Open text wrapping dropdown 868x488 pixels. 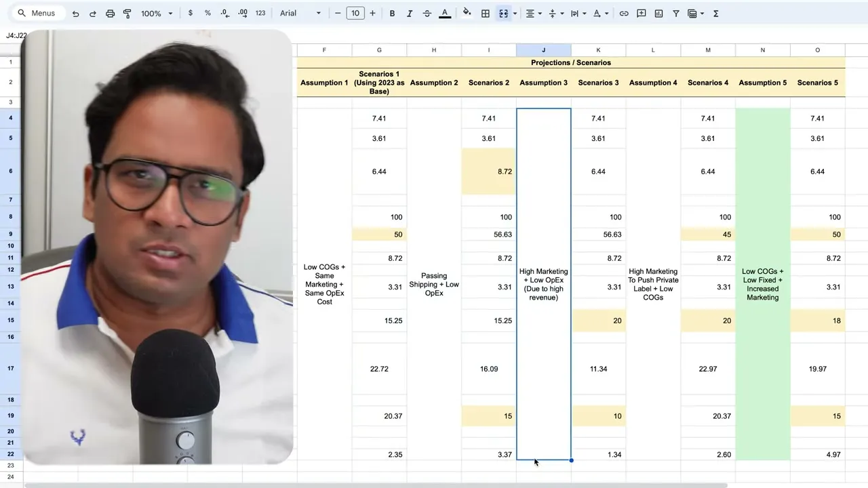[578, 14]
